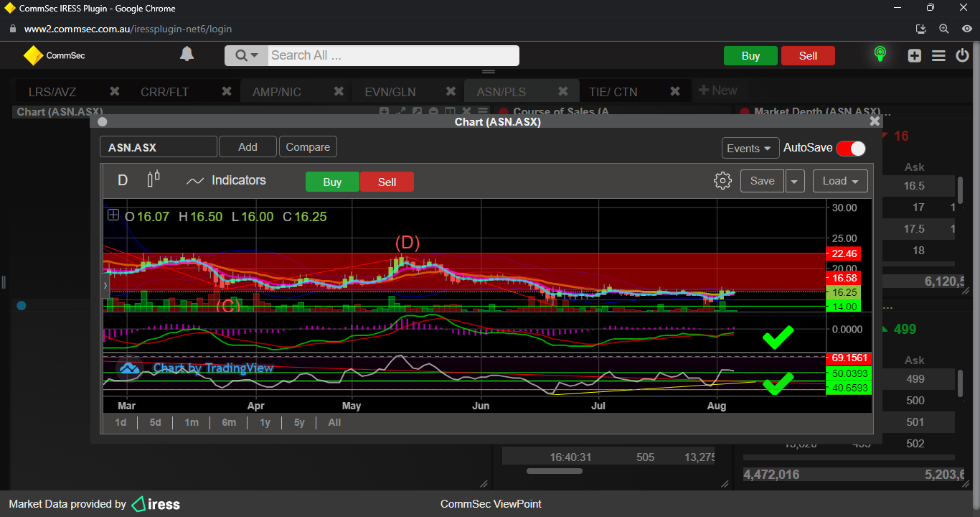
Task: Select the 1y time range
Action: [265, 422]
